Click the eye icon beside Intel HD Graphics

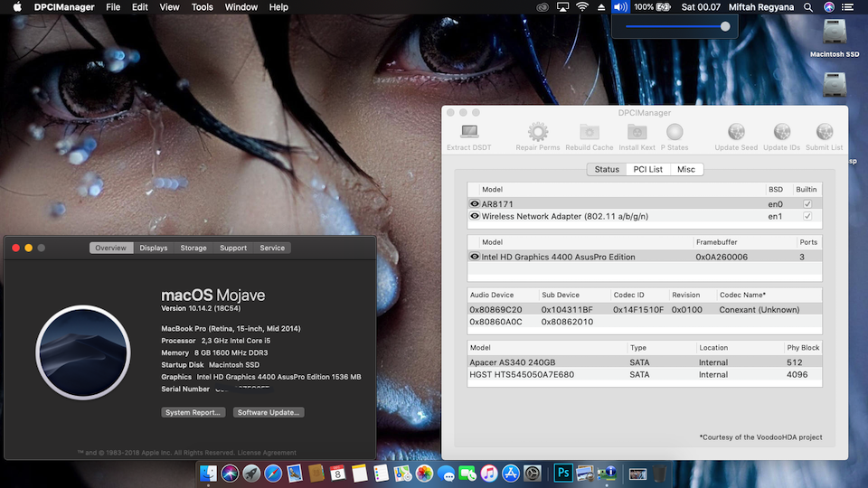475,257
